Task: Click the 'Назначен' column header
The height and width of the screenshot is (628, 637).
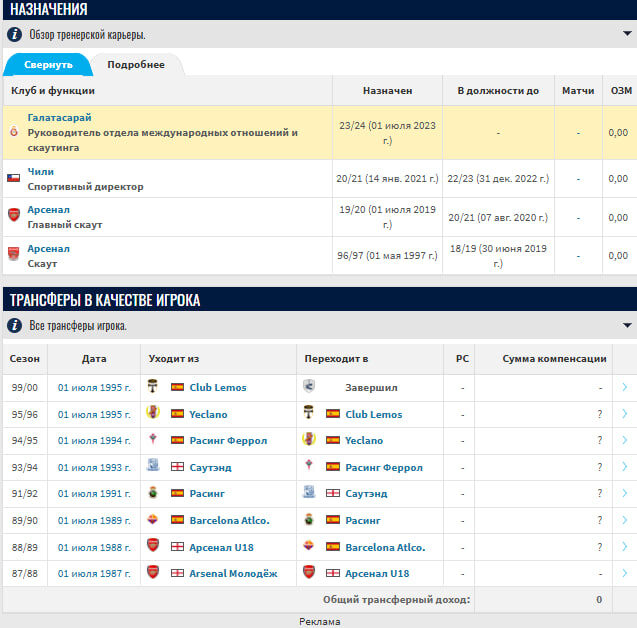Action: tap(388, 91)
